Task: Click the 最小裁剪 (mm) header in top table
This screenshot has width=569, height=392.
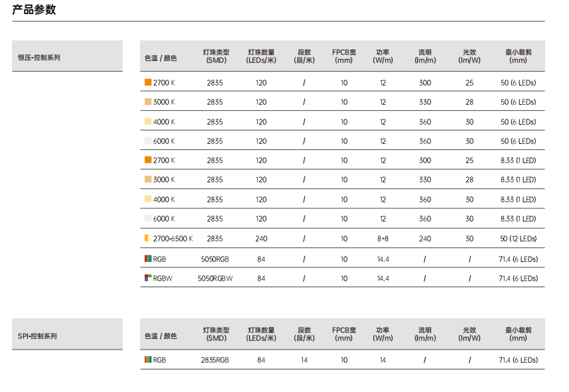Action: point(518,56)
